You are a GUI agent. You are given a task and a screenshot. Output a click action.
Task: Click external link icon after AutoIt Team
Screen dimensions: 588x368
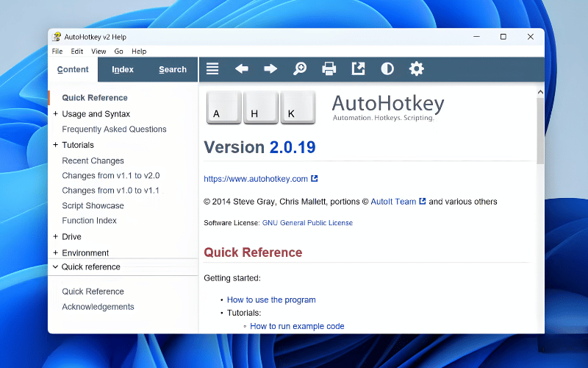[x=422, y=201]
